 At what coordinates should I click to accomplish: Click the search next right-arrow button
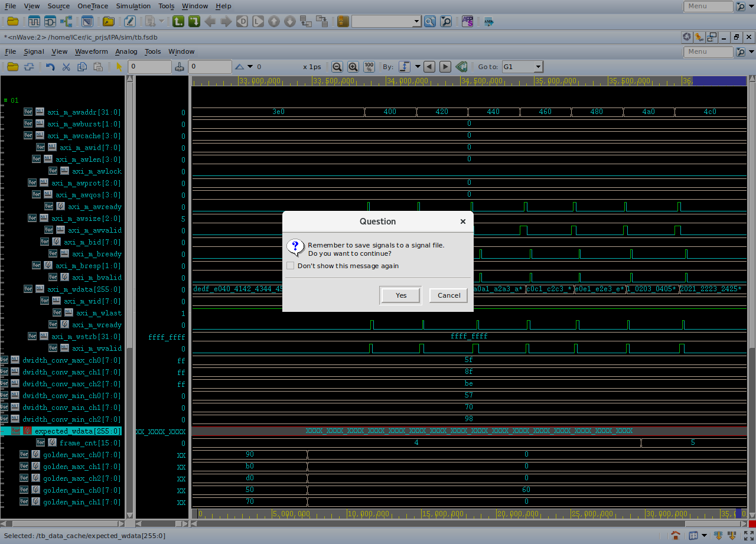click(x=445, y=67)
